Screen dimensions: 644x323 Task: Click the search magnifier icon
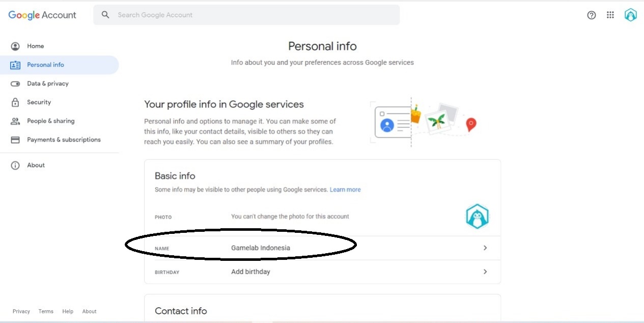coord(105,15)
